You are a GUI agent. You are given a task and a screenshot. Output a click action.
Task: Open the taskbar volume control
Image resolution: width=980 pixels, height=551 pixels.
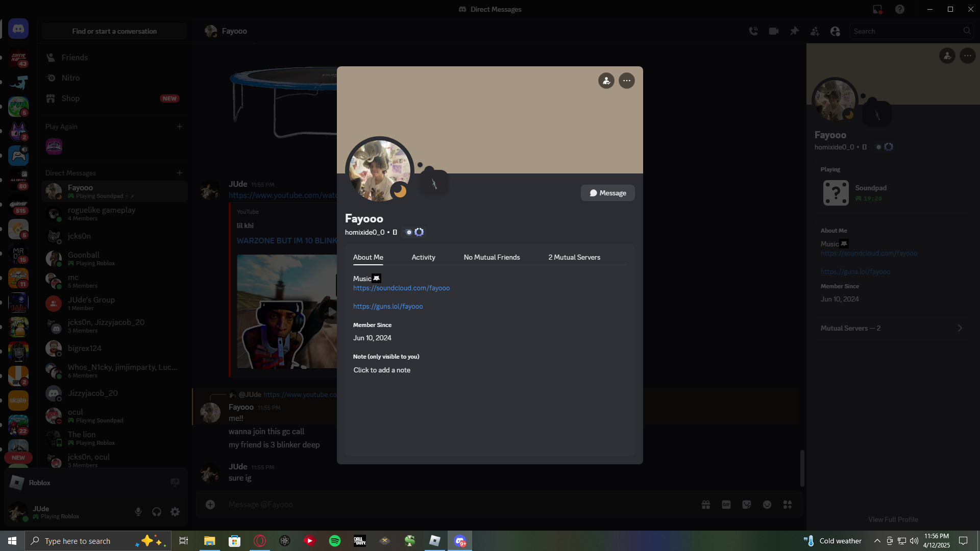914,541
